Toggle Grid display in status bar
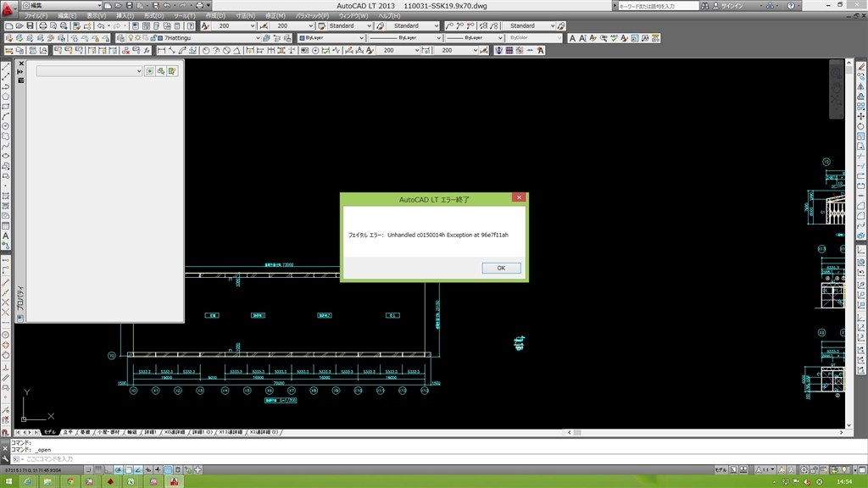868x488 pixels. (x=98, y=469)
